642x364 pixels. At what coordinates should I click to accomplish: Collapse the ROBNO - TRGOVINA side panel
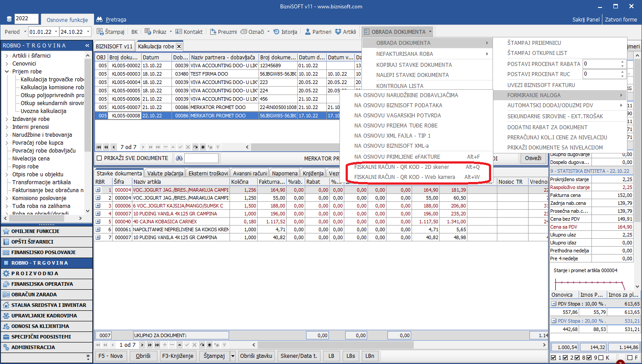[x=87, y=45]
